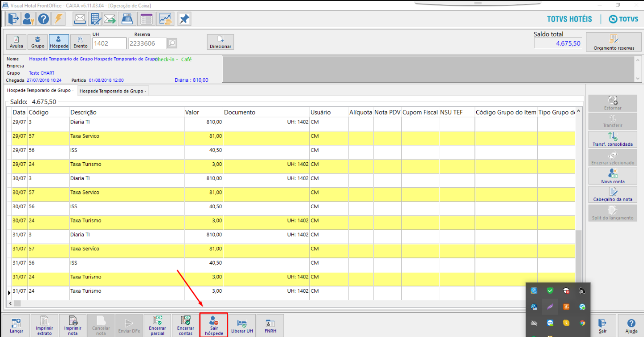Click scroll-down arrow of notes text box
The width and height of the screenshot is (644, 337).
point(637,78)
